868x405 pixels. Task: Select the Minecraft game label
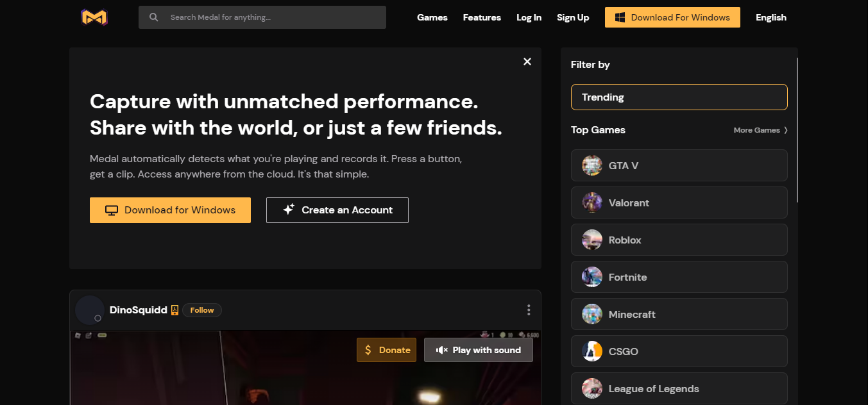[x=632, y=314]
